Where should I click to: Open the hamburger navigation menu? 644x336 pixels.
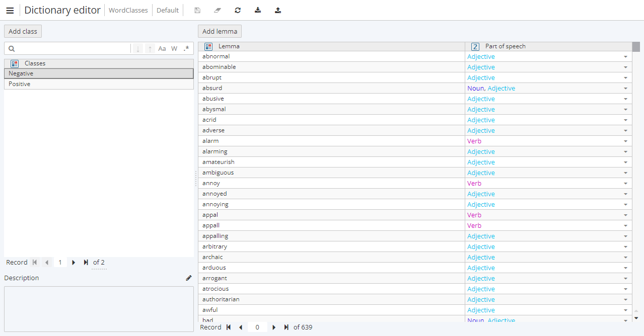point(10,10)
